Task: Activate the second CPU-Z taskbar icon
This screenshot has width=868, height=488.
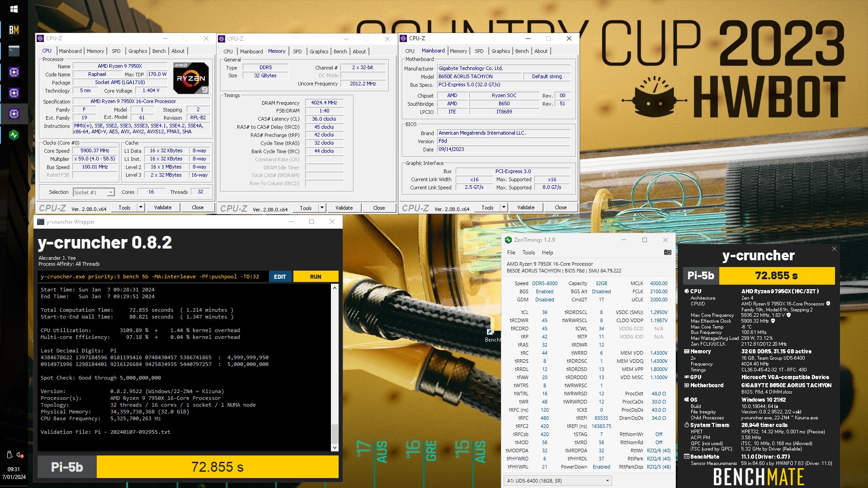Action: point(14,93)
